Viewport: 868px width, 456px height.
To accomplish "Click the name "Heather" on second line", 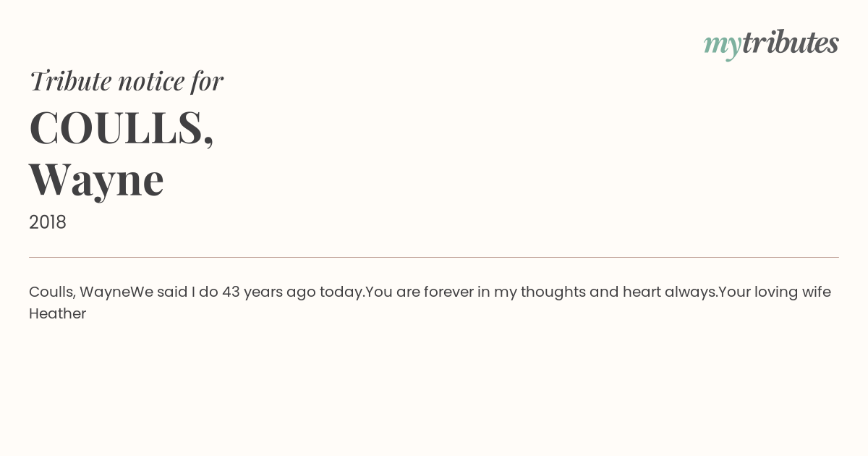I will [57, 313].
